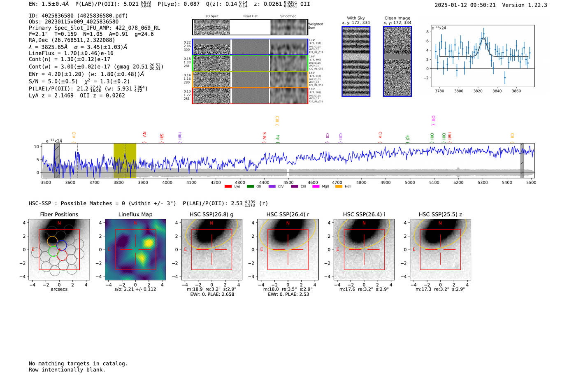Click the With Sky image panel
This screenshot has width=576, height=392.
pyautogui.click(x=356, y=61)
